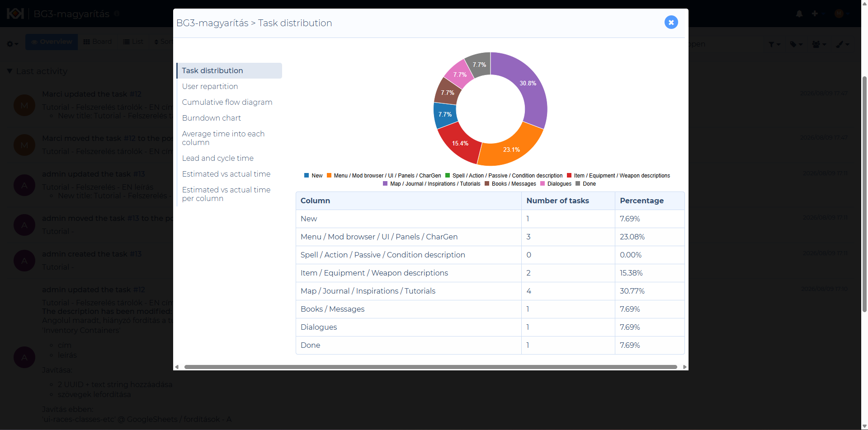Click the green Spell / Action legend swatch

coord(448,176)
